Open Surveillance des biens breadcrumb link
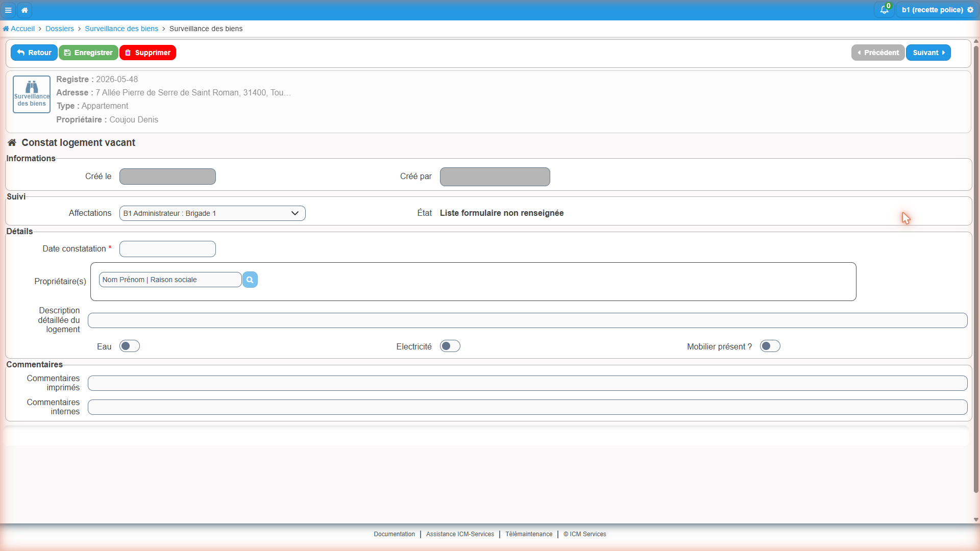 [x=121, y=29]
